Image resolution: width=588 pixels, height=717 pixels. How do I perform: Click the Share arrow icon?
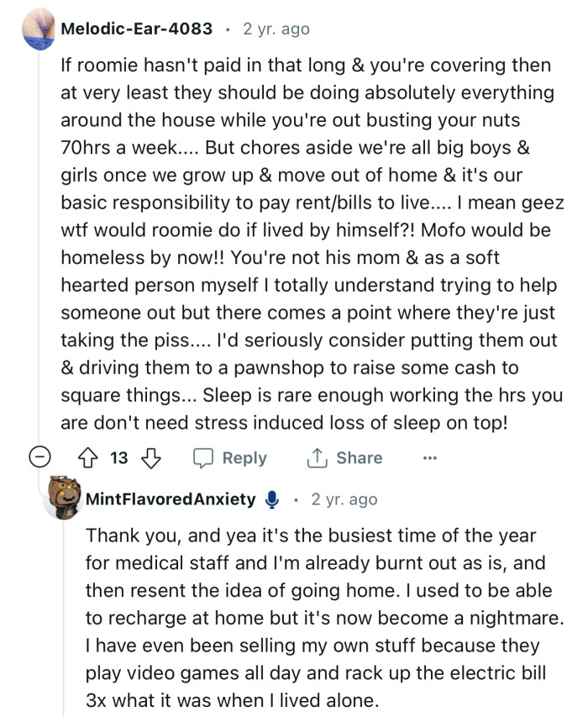click(318, 458)
